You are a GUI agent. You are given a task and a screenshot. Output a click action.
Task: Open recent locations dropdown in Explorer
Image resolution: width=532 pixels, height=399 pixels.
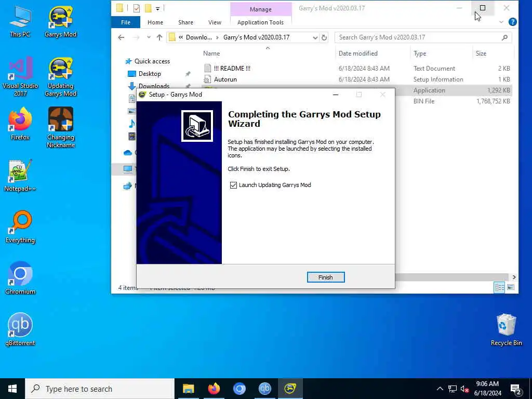149,37
